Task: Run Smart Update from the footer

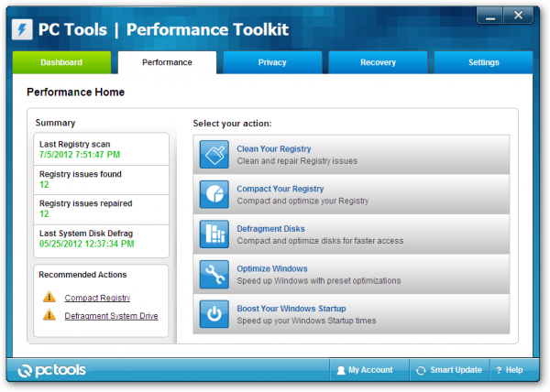Action: point(449,370)
